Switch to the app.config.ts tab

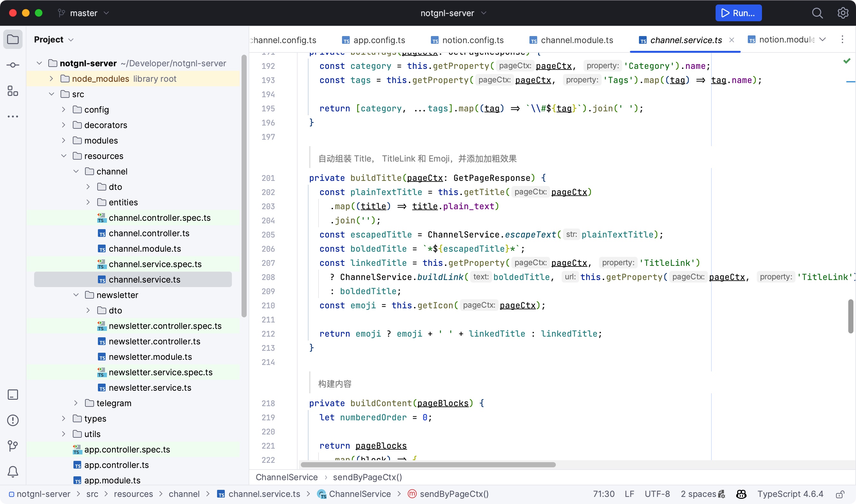(374, 40)
